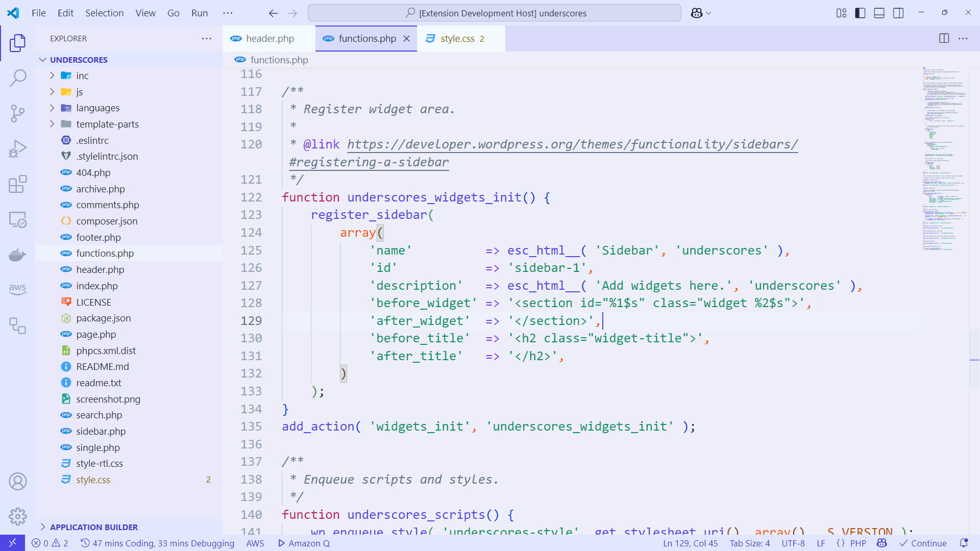Toggle the secondary side bar visibility
The height and width of the screenshot is (551, 980).
click(898, 13)
